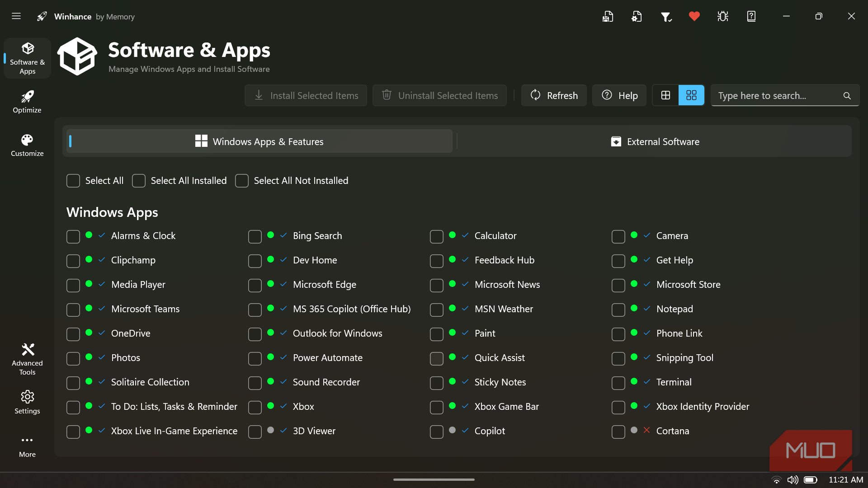The image size is (868, 488).
Task: Click the red heart donate icon
Action: pos(694,16)
